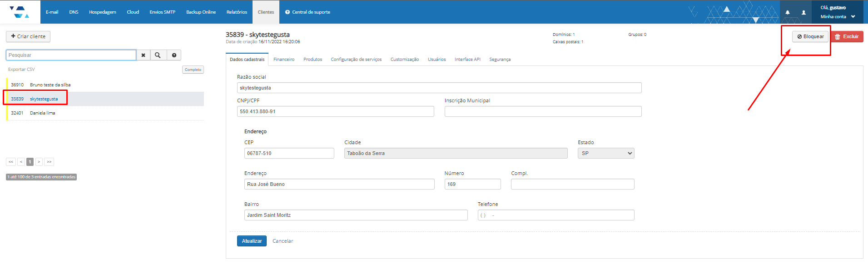
Task: Open the E-mail menu
Action: pyautogui.click(x=52, y=12)
